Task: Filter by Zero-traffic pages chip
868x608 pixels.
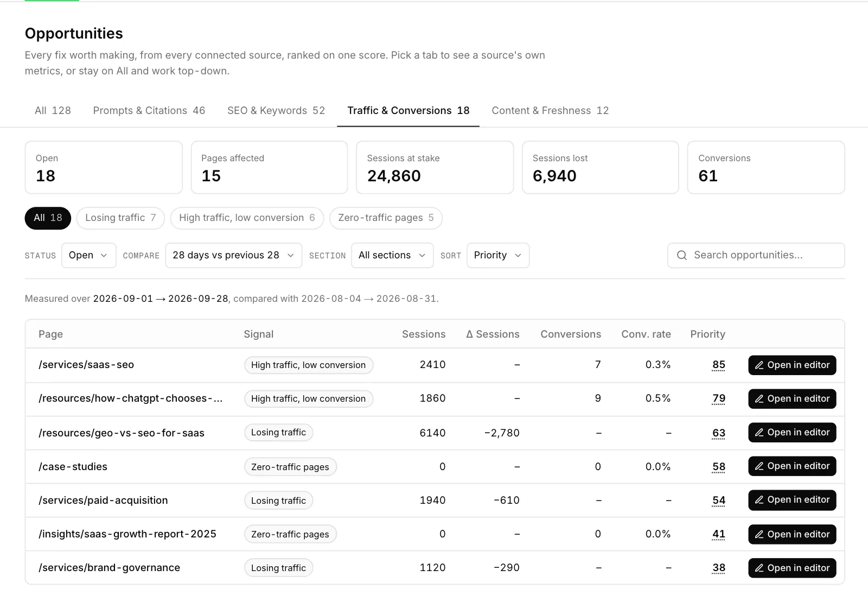Action: 386,218
